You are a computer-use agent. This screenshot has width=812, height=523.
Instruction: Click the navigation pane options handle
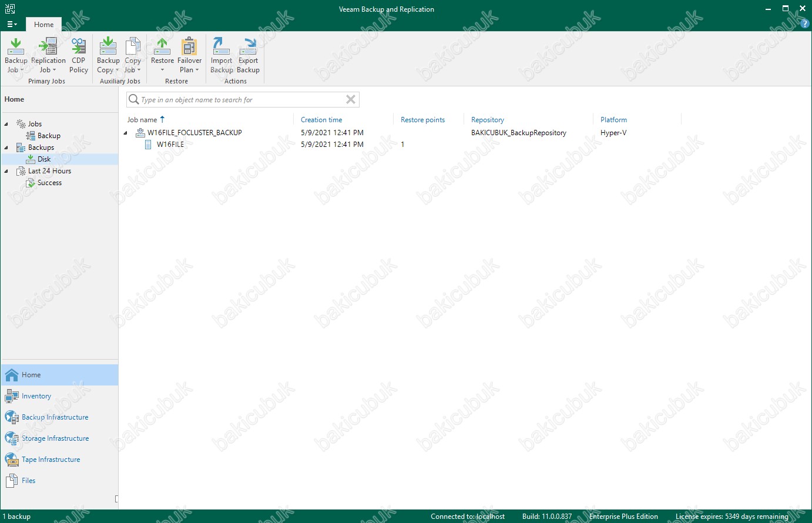116,499
